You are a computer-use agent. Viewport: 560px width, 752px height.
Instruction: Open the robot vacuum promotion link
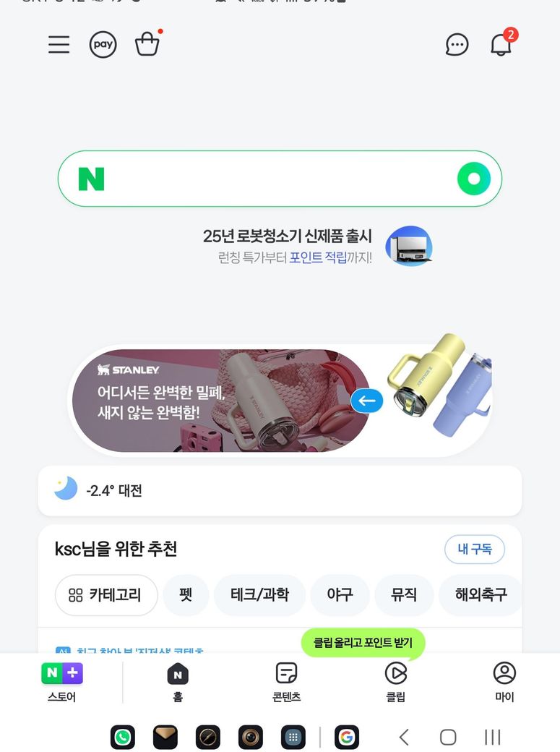coord(317,247)
